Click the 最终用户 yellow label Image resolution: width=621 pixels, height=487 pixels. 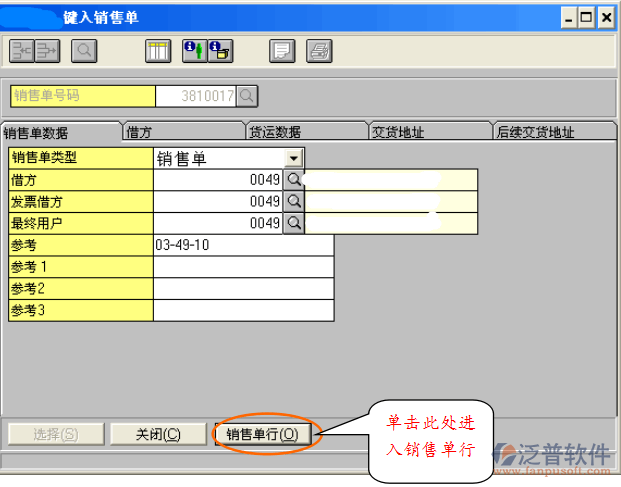point(81,223)
